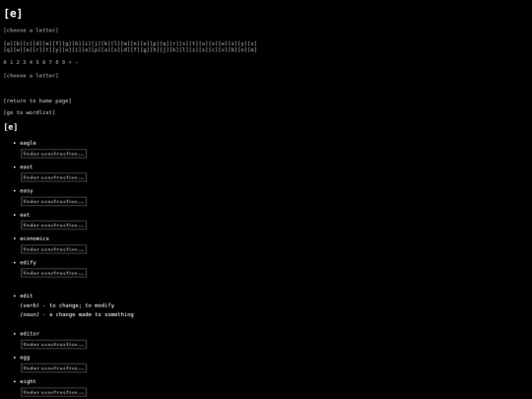The width and height of the screenshot is (532, 399).
Task: Follow the [return to home page] link
Action: [x=37, y=100]
